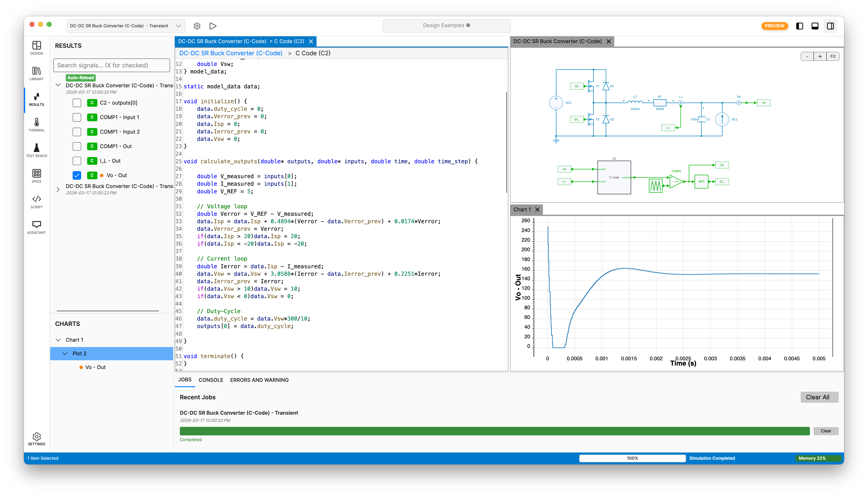Switch to the Console tab

[x=211, y=380]
